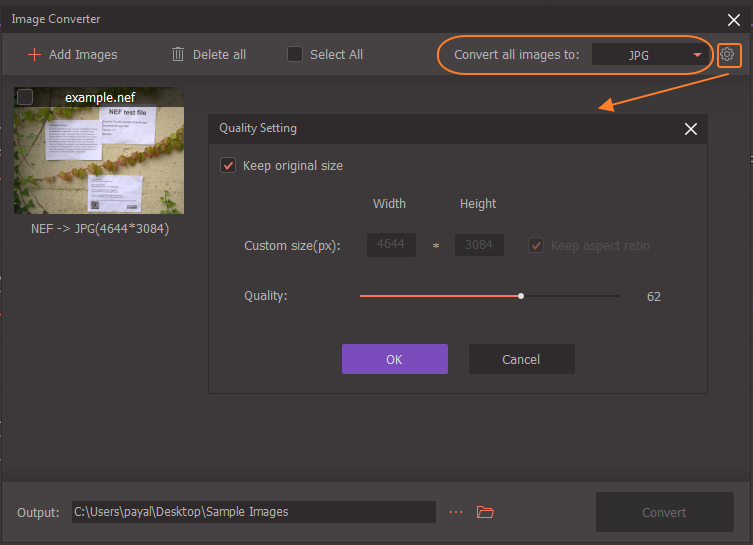Uncheck Keep original size
The height and width of the screenshot is (545, 753).
[228, 166]
